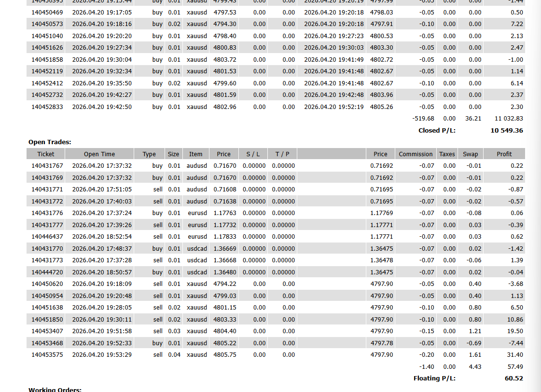Select ticket 140450469
The image size is (541, 392).
(47, 13)
